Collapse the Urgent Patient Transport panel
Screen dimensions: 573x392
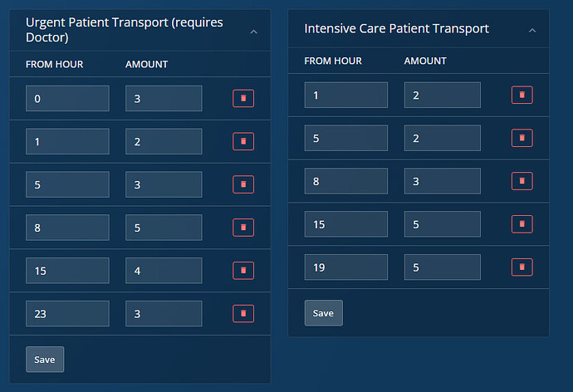pyautogui.click(x=253, y=31)
